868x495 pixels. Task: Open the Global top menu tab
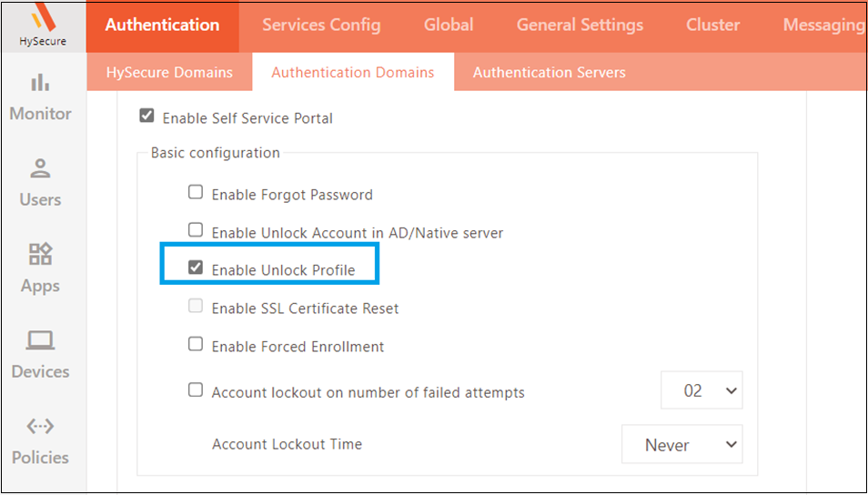[449, 25]
